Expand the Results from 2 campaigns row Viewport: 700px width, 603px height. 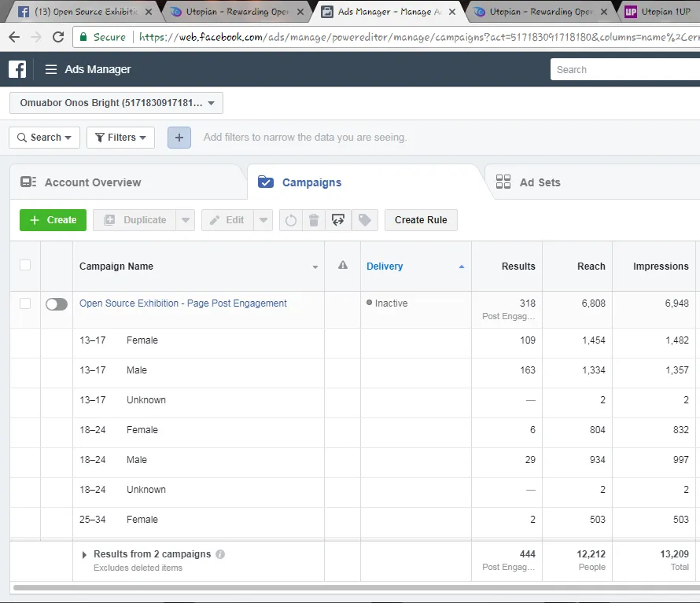tap(84, 555)
